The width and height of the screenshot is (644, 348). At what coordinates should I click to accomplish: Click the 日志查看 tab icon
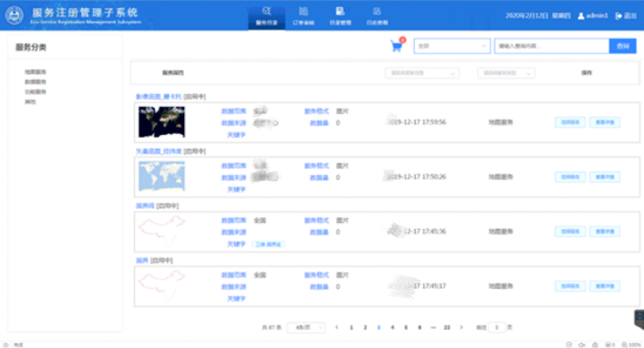(377, 11)
